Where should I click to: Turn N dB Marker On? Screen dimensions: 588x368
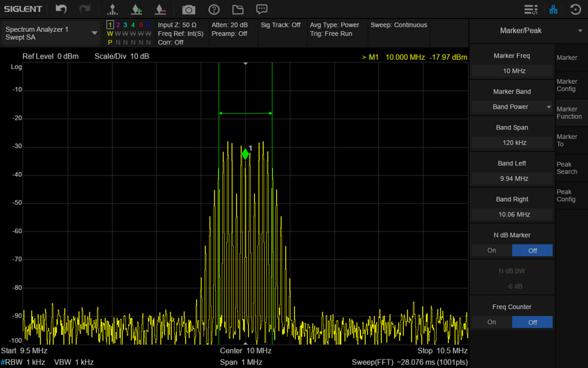coord(492,250)
